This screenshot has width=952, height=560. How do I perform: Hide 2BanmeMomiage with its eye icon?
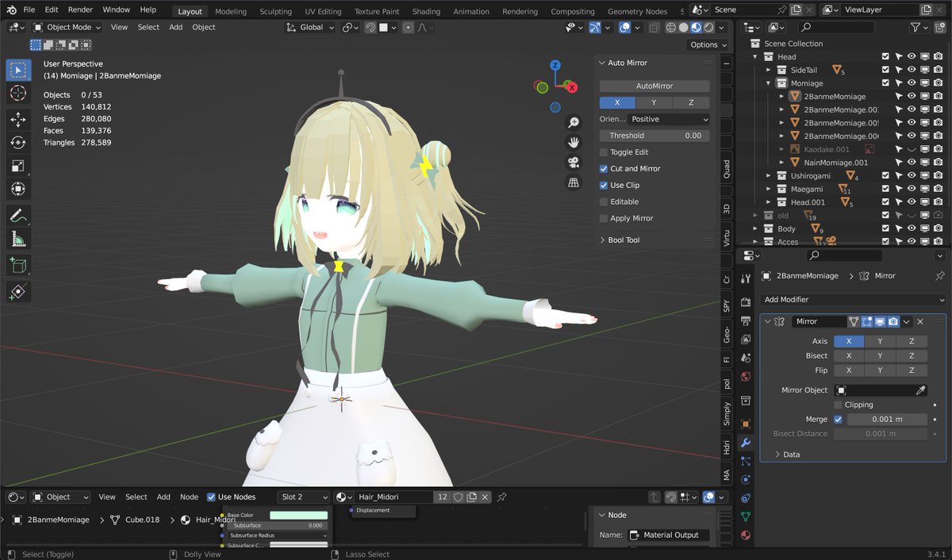[912, 97]
